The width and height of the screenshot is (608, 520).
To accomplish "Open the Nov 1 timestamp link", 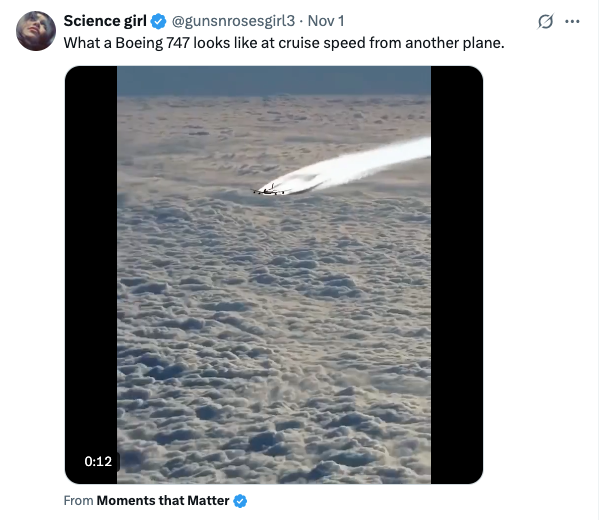I will (326, 22).
